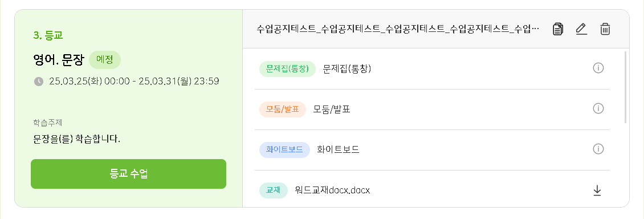This screenshot has width=644, height=219.
Task: Click the 교재 teal tag
Action: click(x=273, y=190)
